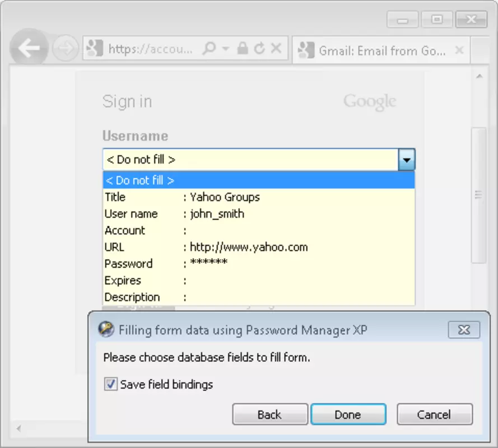
Task: Choose the Password : ****** entry
Action: [259, 264]
